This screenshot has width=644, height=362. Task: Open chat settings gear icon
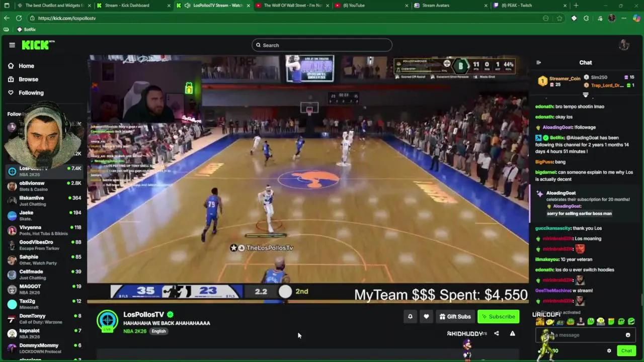point(609,351)
